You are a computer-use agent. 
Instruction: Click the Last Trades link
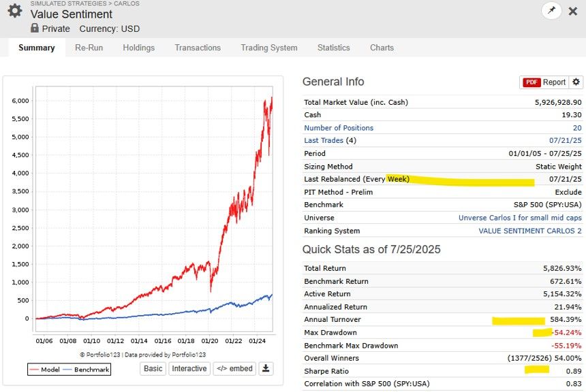(324, 141)
